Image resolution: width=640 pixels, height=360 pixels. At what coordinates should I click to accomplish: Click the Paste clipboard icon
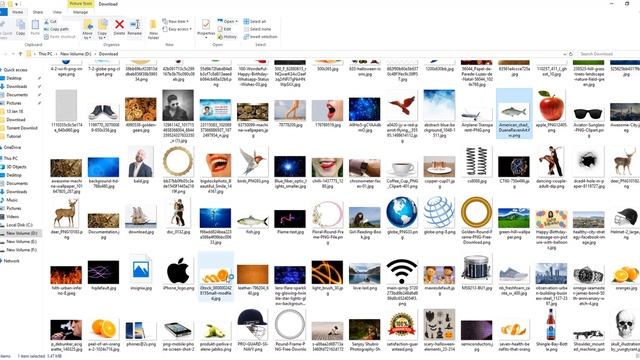35,27
